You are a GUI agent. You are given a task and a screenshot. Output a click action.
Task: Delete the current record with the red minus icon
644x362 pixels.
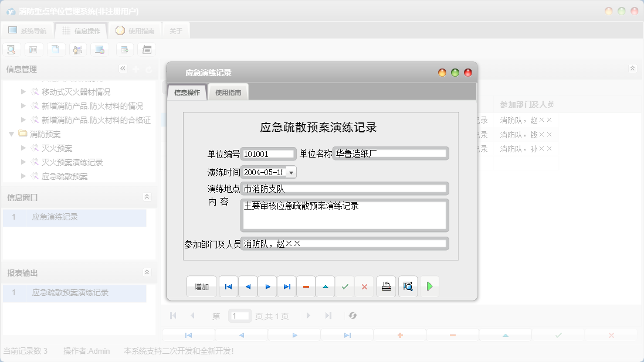pos(306,286)
